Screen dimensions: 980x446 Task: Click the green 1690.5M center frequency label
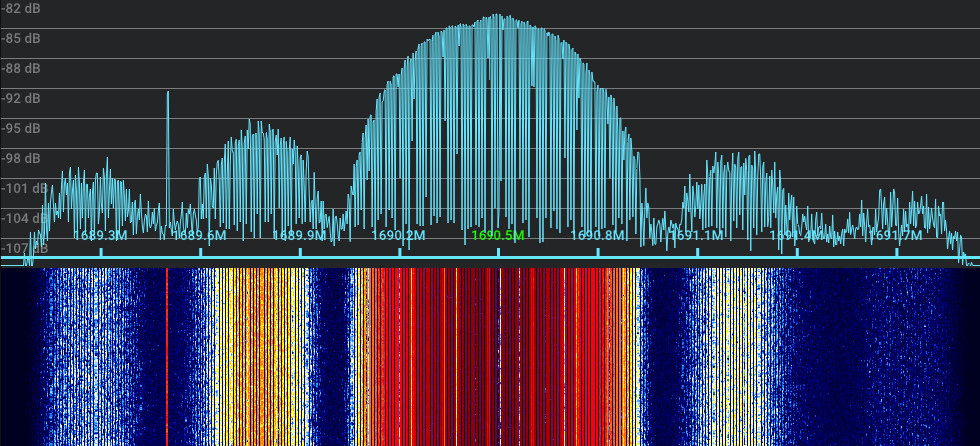tap(497, 236)
